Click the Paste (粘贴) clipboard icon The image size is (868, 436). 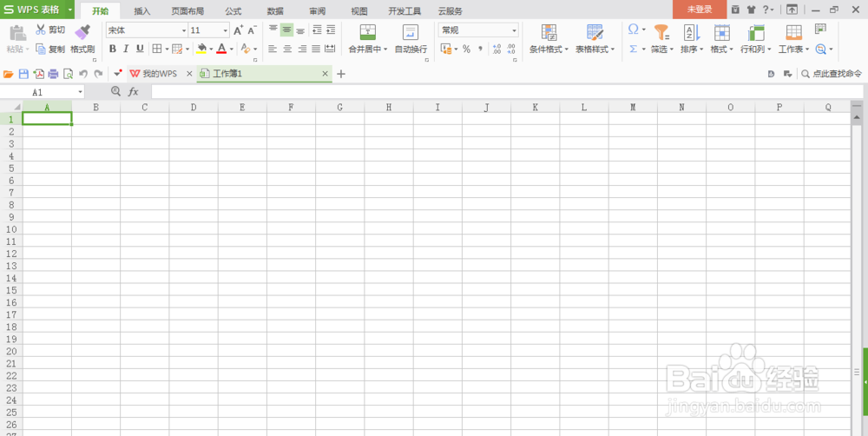point(17,32)
